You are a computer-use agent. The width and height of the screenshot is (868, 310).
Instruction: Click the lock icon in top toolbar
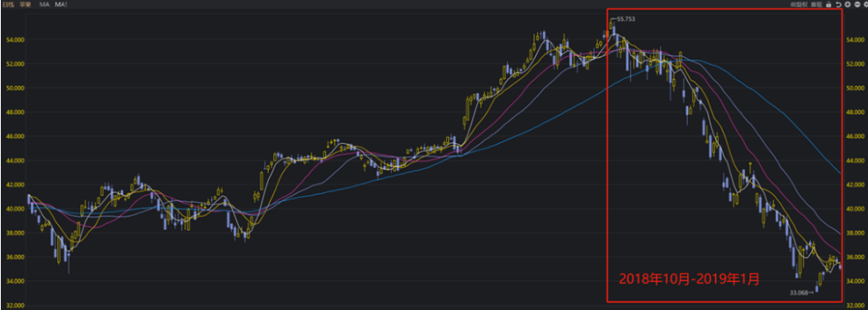828,4
